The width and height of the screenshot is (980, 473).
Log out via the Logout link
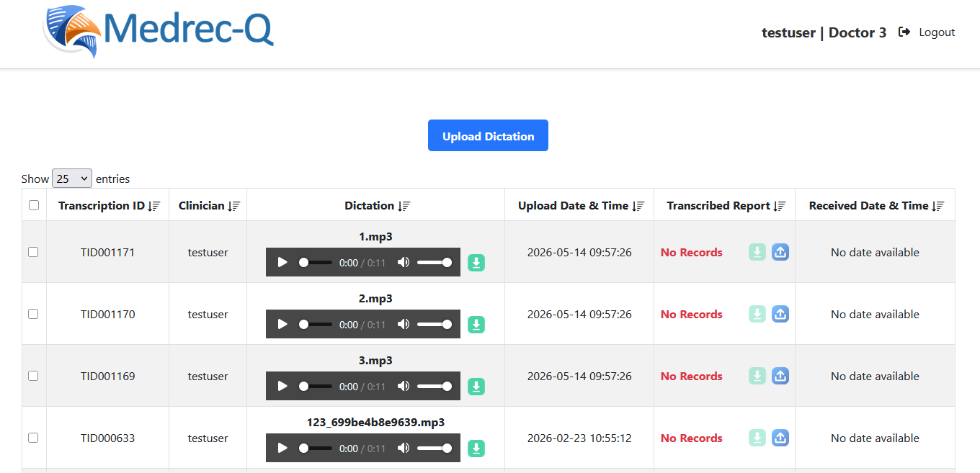coord(927,32)
